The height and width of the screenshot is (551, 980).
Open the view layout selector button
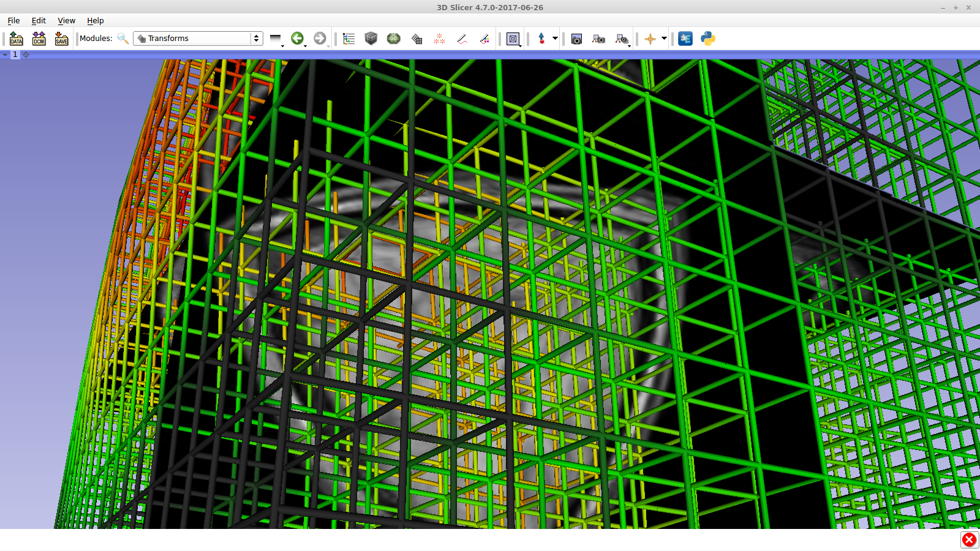513,39
